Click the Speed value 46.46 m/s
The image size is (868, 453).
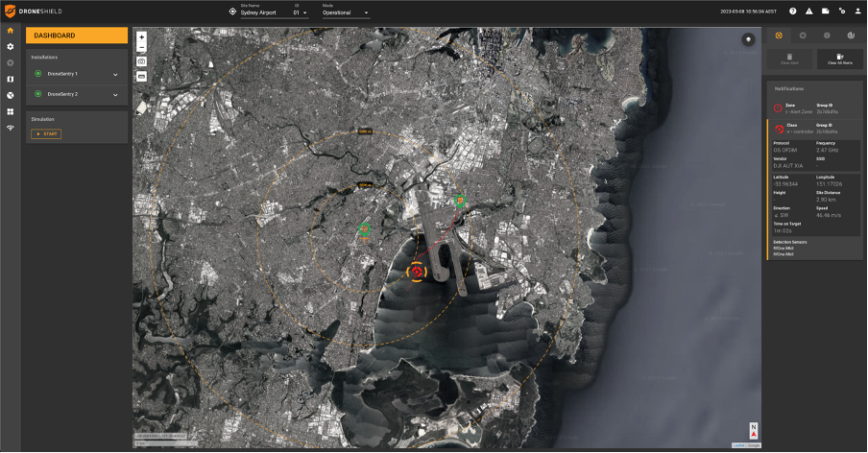point(828,215)
